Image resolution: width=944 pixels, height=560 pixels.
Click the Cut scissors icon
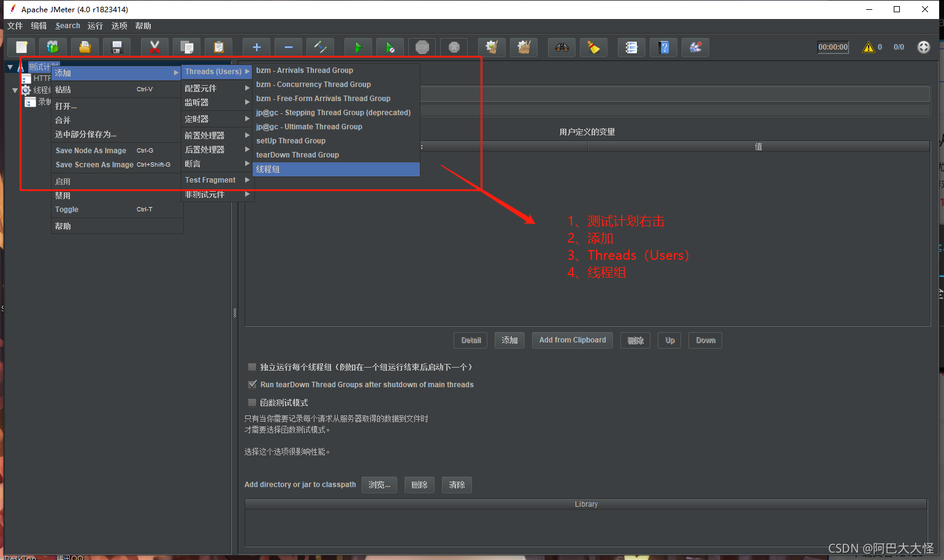coord(154,47)
